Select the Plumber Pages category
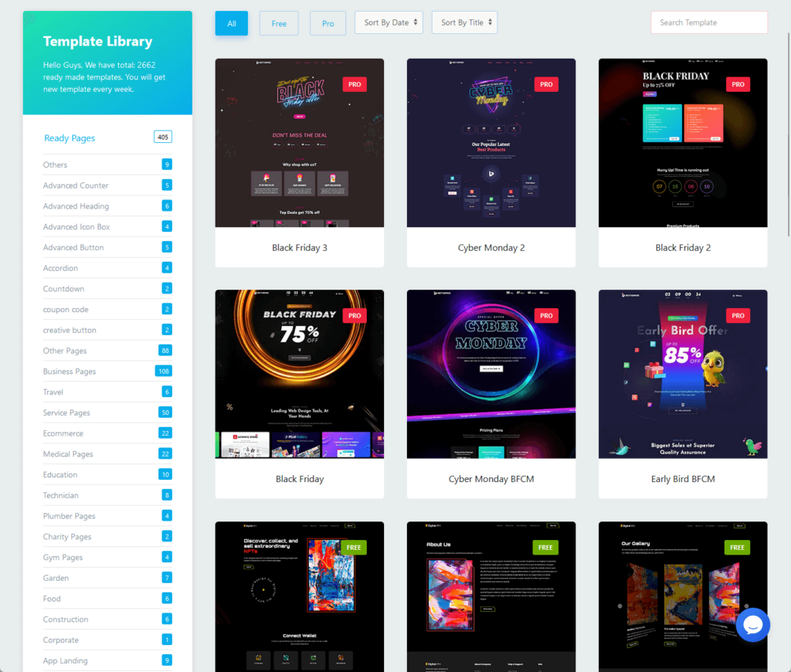Viewport: 791px width, 672px height. 107,517
